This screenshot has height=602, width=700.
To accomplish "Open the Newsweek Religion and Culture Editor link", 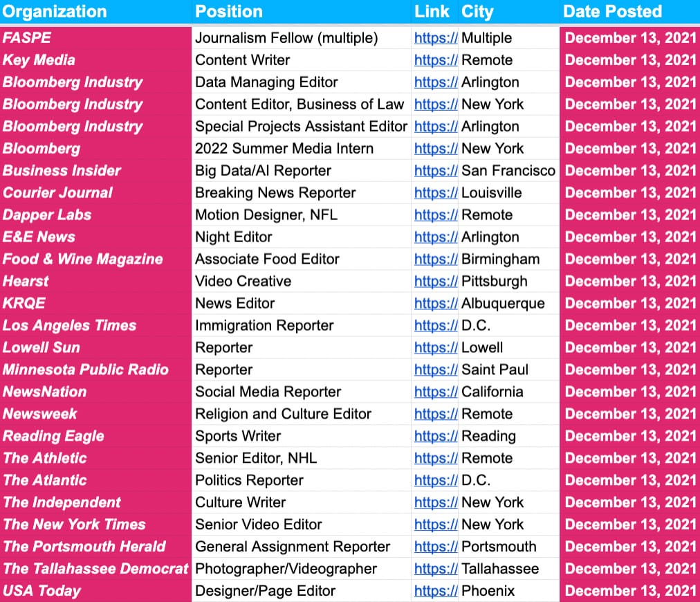I will click(x=435, y=414).
